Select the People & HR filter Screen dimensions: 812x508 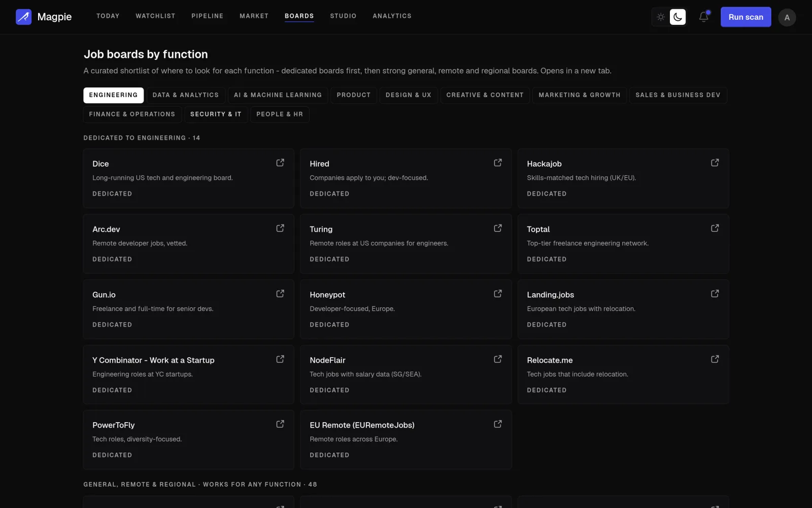pos(280,114)
